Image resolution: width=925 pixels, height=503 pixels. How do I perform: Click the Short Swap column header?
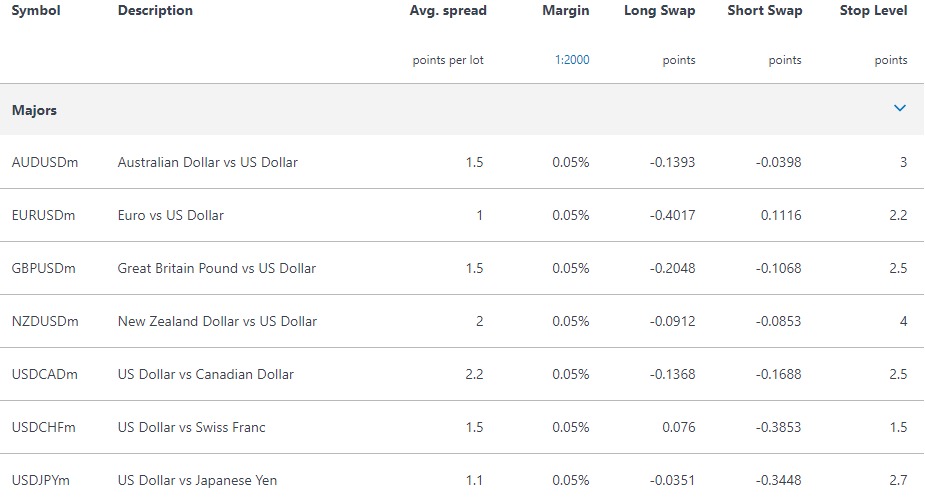point(765,11)
